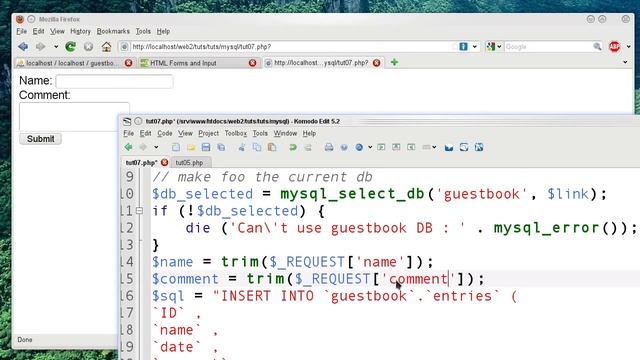Click the green Undo arrow in Komodo
Viewport: 640px width, 360px height.
tap(293, 147)
